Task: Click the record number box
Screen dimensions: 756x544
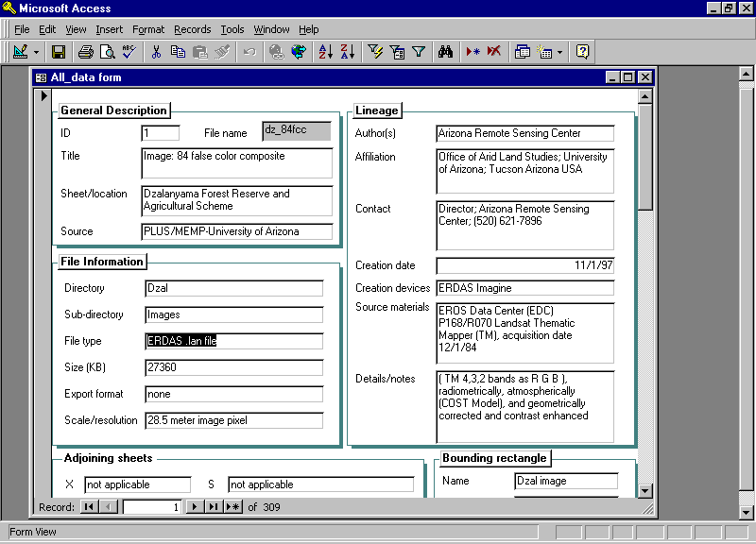Action: coord(152,507)
